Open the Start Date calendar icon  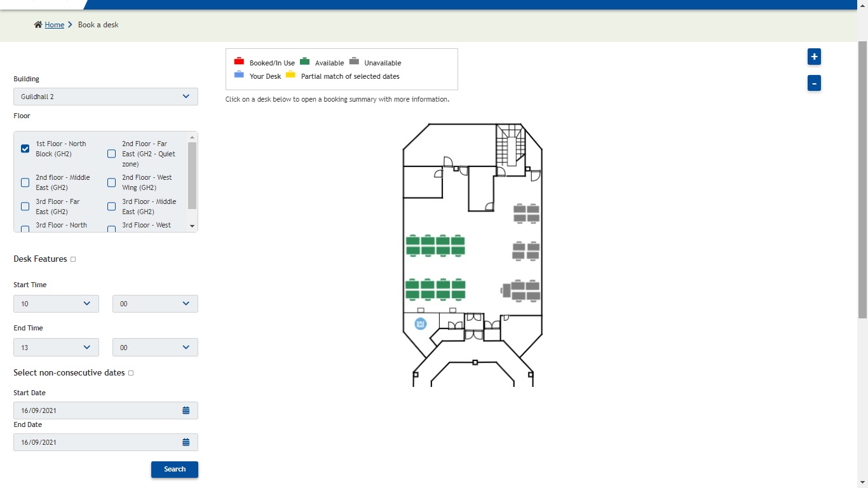(x=186, y=410)
